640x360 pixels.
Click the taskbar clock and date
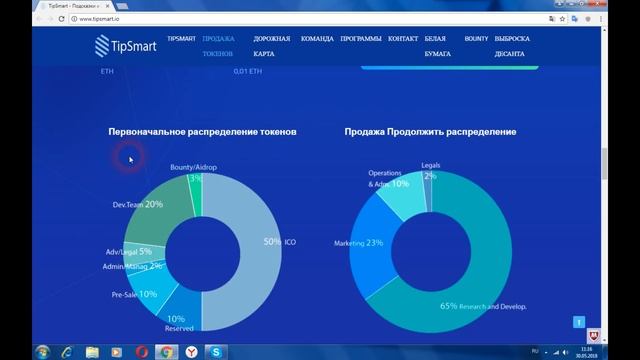(x=587, y=352)
